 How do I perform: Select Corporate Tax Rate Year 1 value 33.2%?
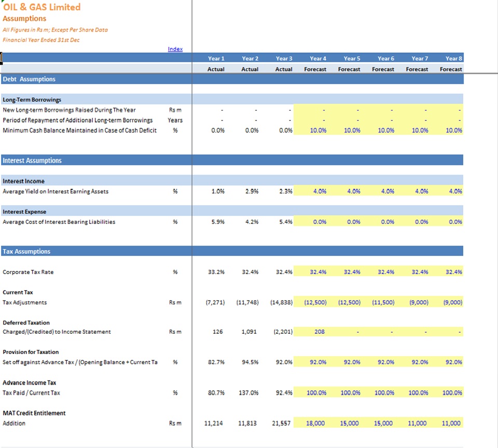pos(216,272)
